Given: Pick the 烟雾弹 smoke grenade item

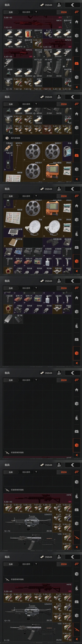Looking at the screenshot, I should [x=67, y=63].
